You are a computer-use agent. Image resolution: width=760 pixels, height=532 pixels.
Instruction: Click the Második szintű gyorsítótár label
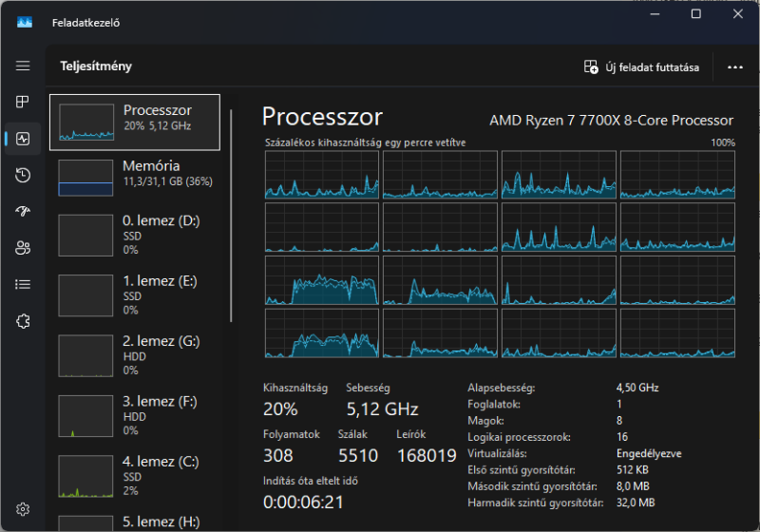pos(532,486)
